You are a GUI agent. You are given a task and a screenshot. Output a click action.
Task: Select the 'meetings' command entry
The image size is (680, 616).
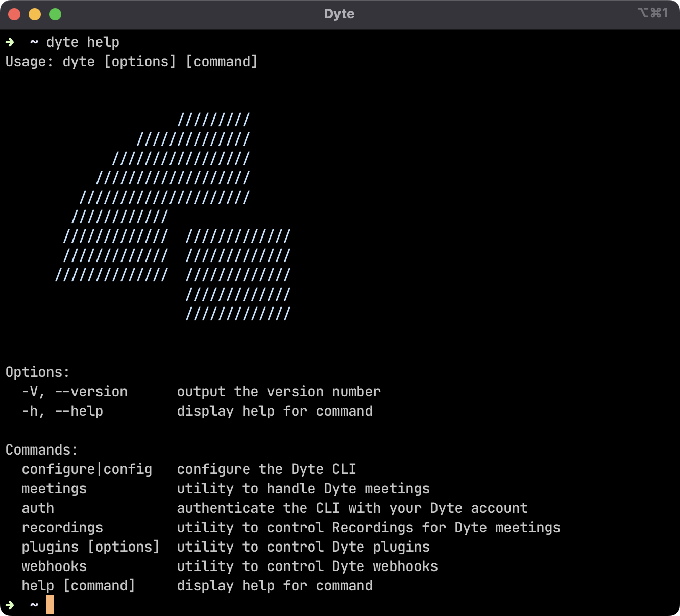click(54, 488)
